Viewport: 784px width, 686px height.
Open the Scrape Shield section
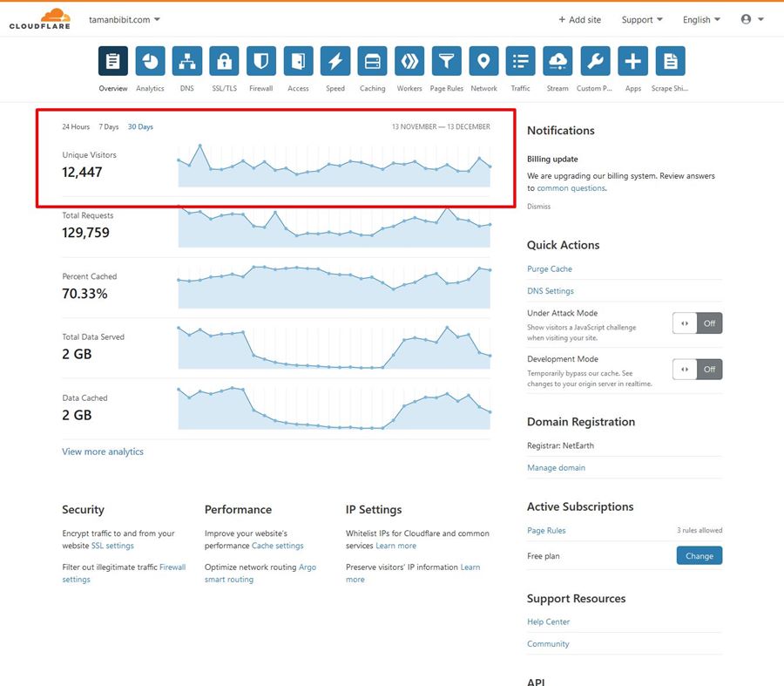669,61
